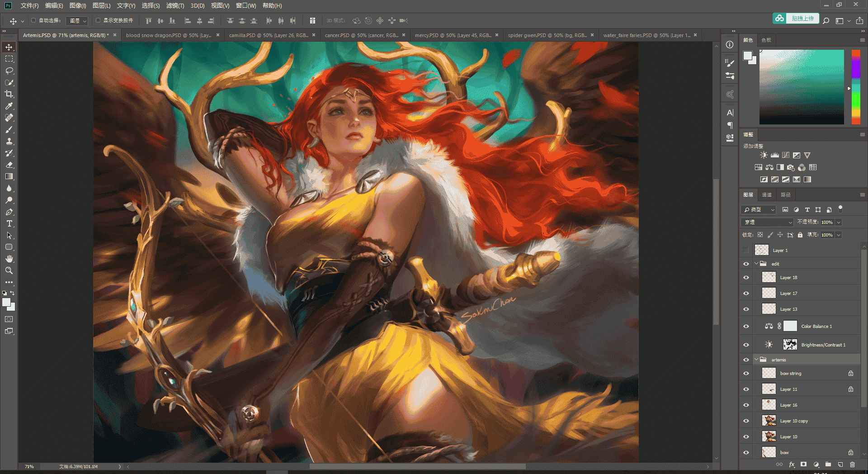Viewport: 868px width, 474px height.
Task: Click the hue spectrum strip in color panel
Action: coord(856,87)
